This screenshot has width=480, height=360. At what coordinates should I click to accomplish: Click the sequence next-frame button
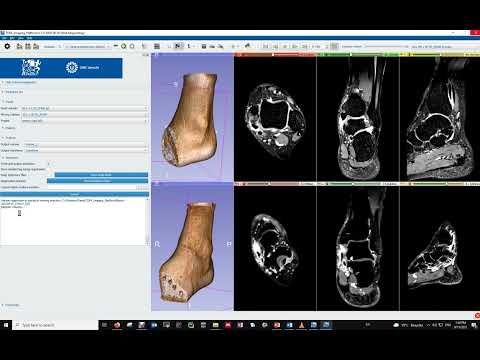pos(295,46)
